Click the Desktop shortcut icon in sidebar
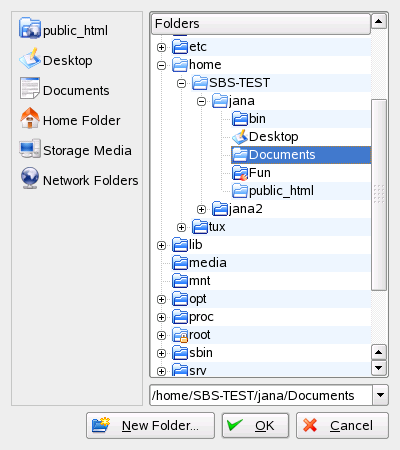400x450 pixels. 30,59
